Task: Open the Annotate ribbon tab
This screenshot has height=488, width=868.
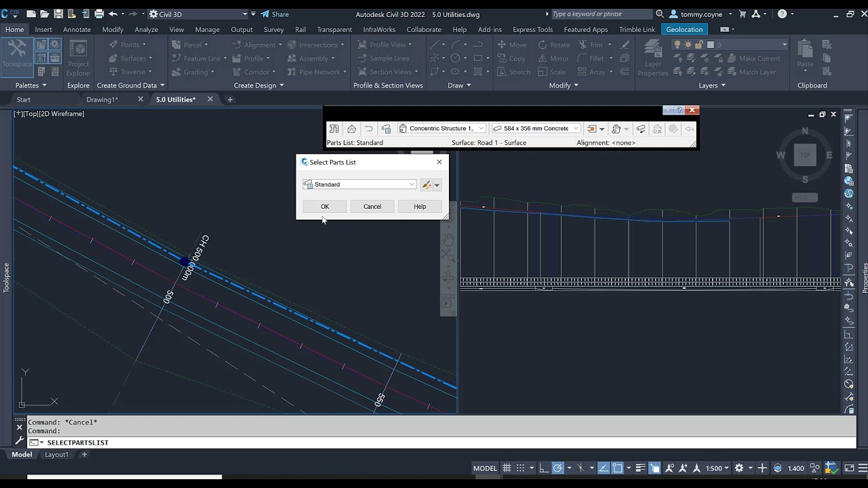Action: [77, 29]
